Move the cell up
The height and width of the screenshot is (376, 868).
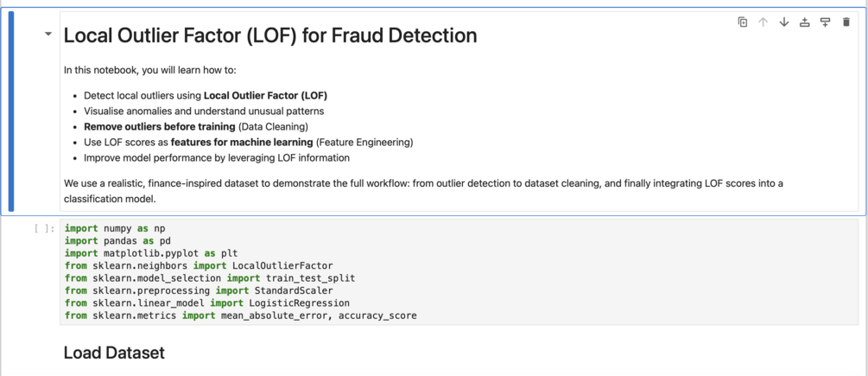click(763, 22)
